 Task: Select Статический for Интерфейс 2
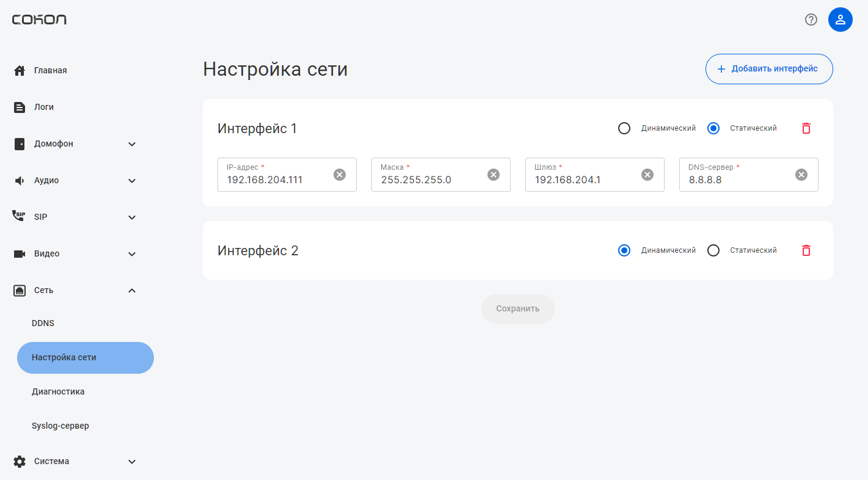click(713, 250)
